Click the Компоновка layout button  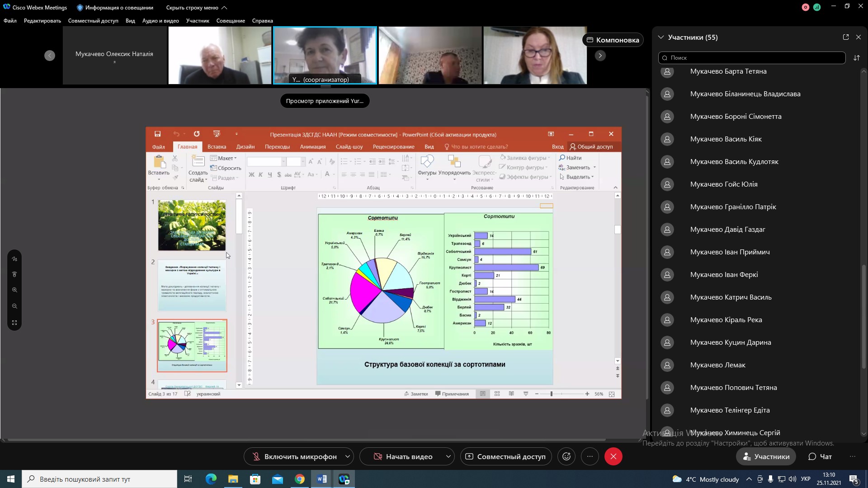pos(613,40)
